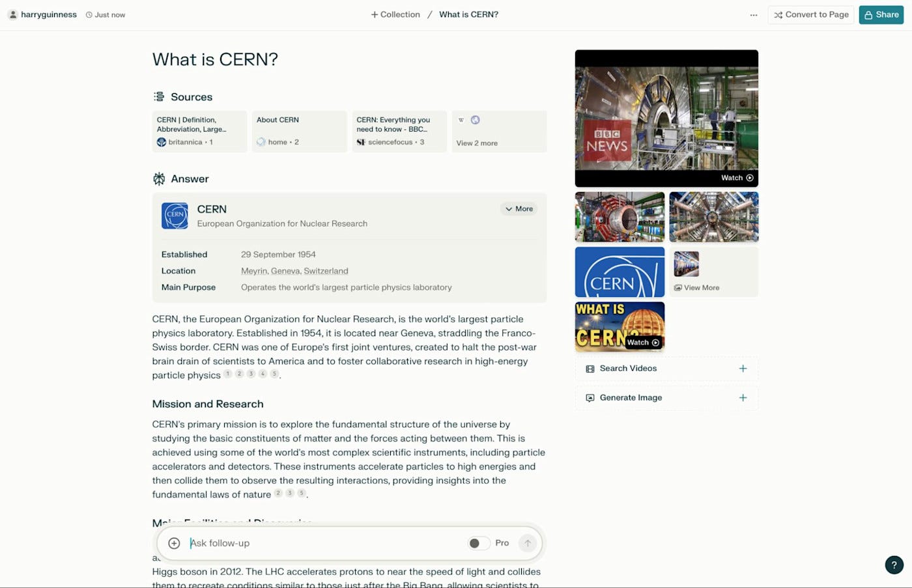912x588 pixels.
Task: Click the CERN logo in the answer card
Action: (175, 216)
